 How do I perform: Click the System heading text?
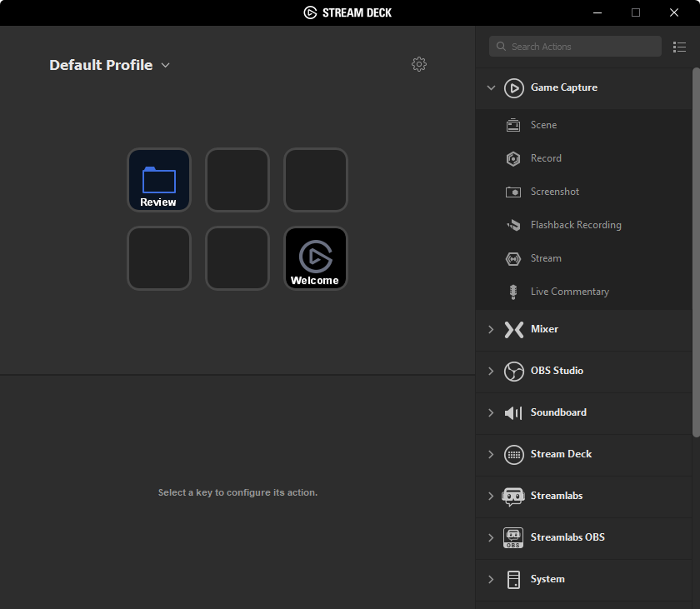pos(547,580)
